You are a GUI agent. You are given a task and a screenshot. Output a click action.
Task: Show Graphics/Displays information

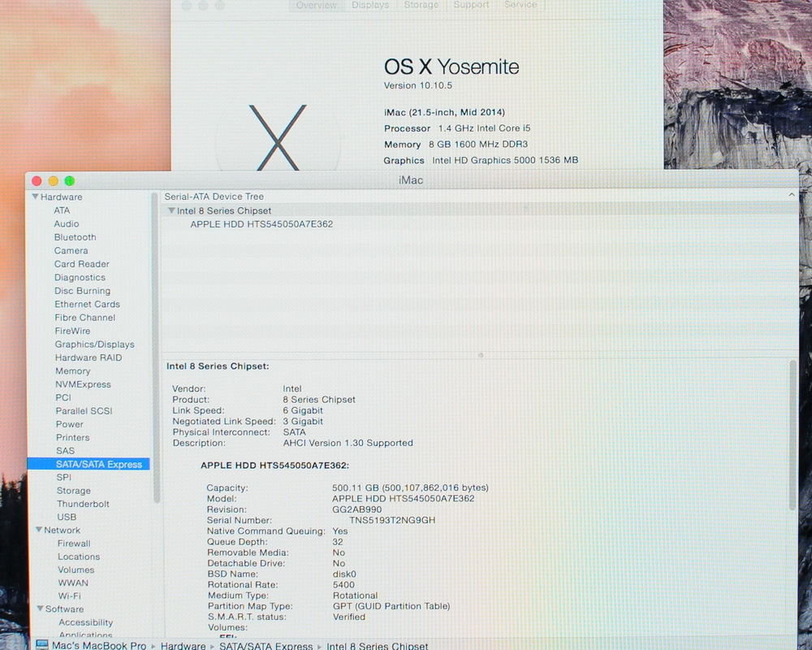(95, 344)
